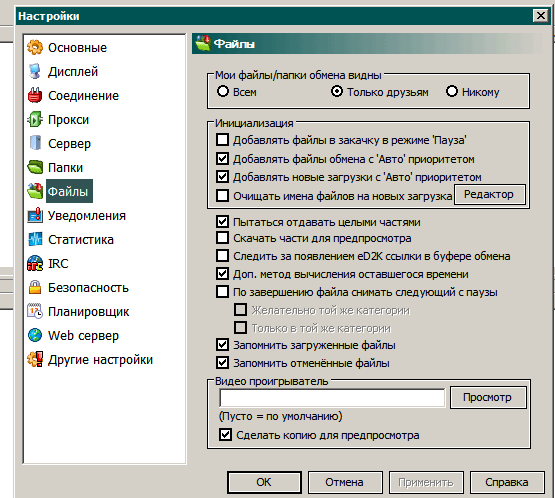This screenshot has width=555, height=498.
Task: Select the Всем radio button
Action: pyautogui.click(x=223, y=92)
